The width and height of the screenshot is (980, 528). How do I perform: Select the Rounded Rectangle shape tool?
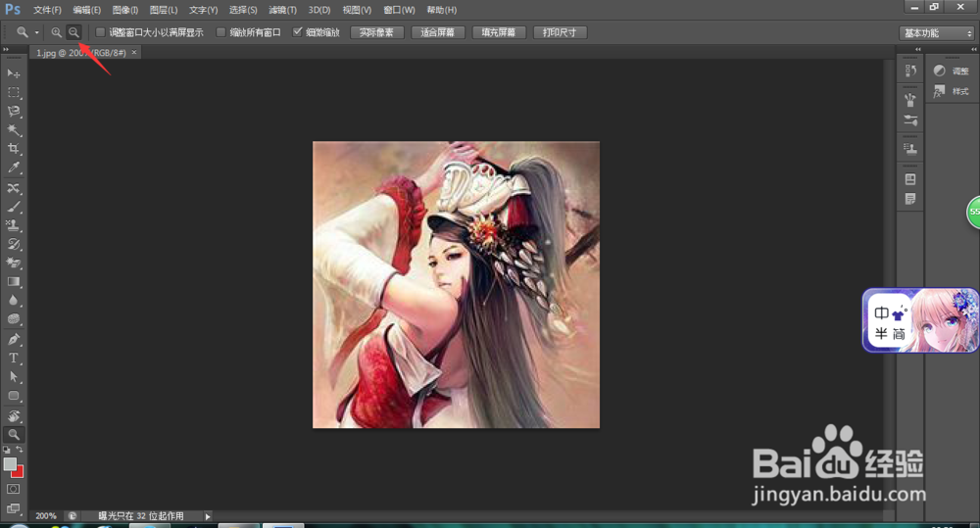pyautogui.click(x=13, y=396)
